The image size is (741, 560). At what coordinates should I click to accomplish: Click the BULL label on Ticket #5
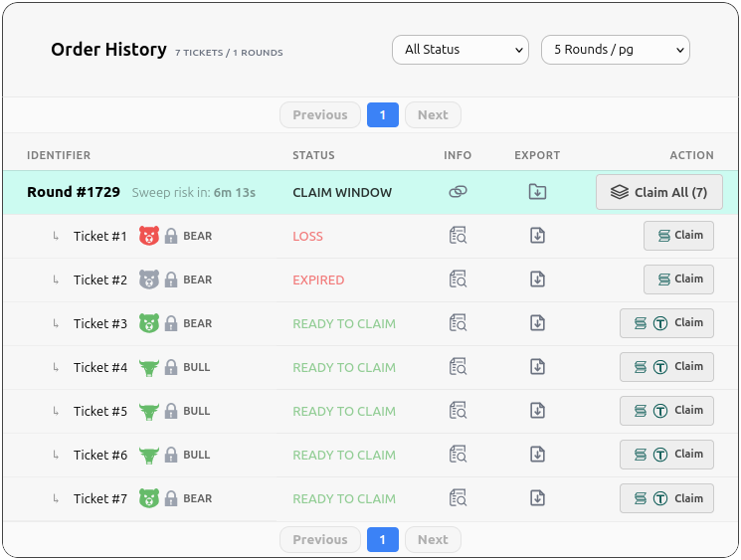[x=197, y=411]
